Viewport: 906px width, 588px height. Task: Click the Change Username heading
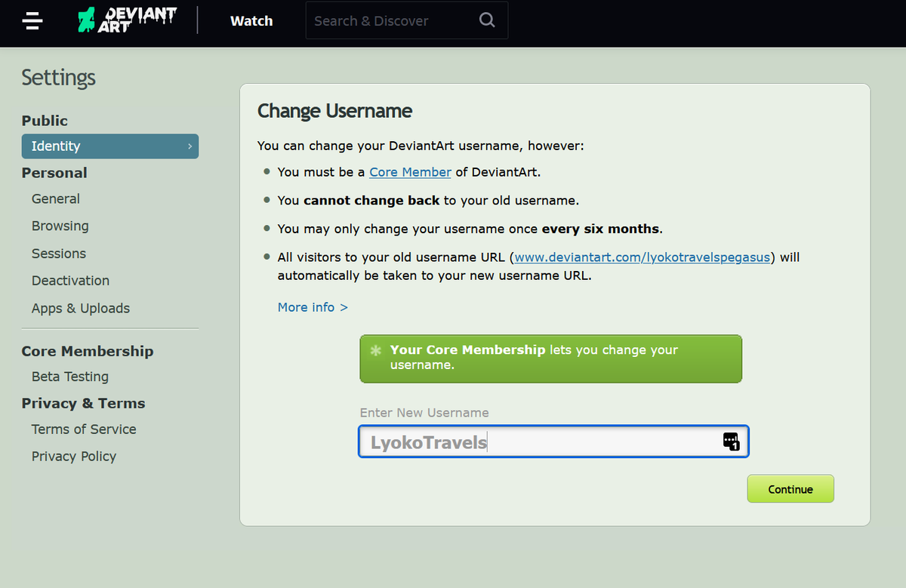[x=334, y=111]
